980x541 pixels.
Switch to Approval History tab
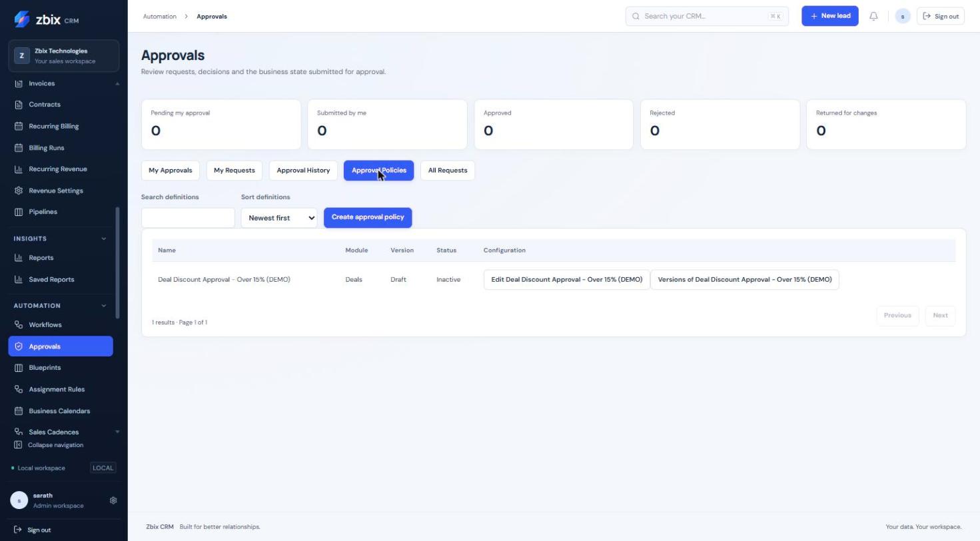(x=303, y=171)
